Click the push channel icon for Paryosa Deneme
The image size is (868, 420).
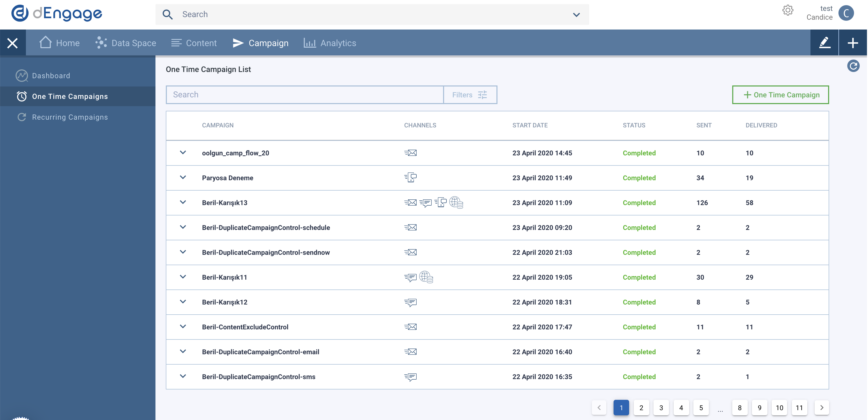(x=410, y=177)
